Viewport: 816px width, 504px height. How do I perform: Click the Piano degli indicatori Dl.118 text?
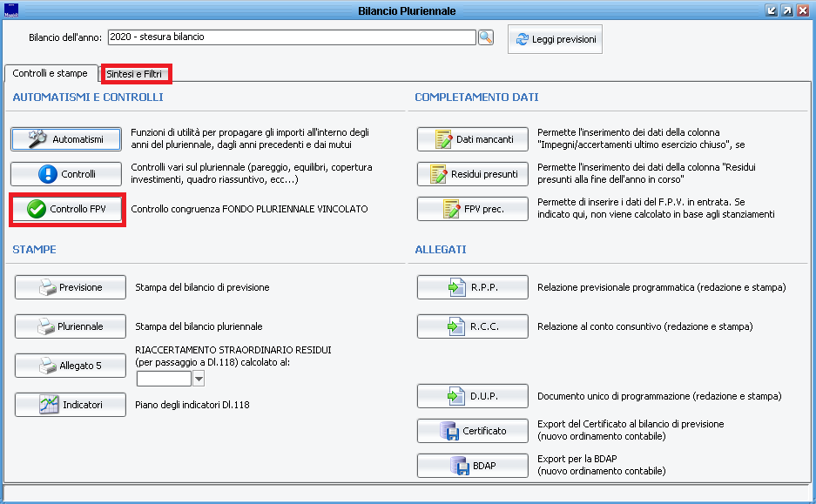pyautogui.click(x=192, y=405)
